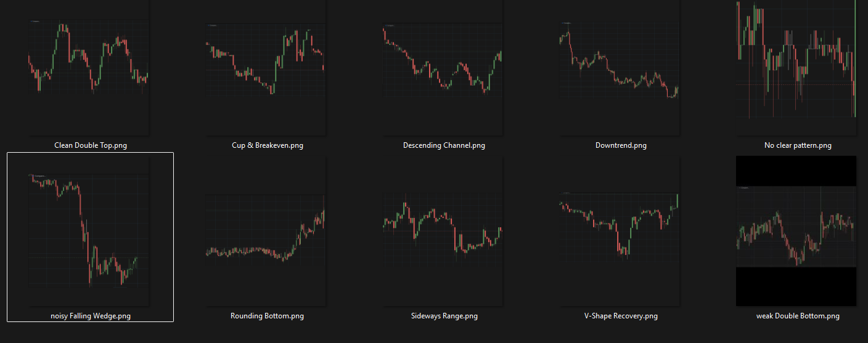Select the V-Shape Recovery chart thumbnail

click(x=620, y=231)
